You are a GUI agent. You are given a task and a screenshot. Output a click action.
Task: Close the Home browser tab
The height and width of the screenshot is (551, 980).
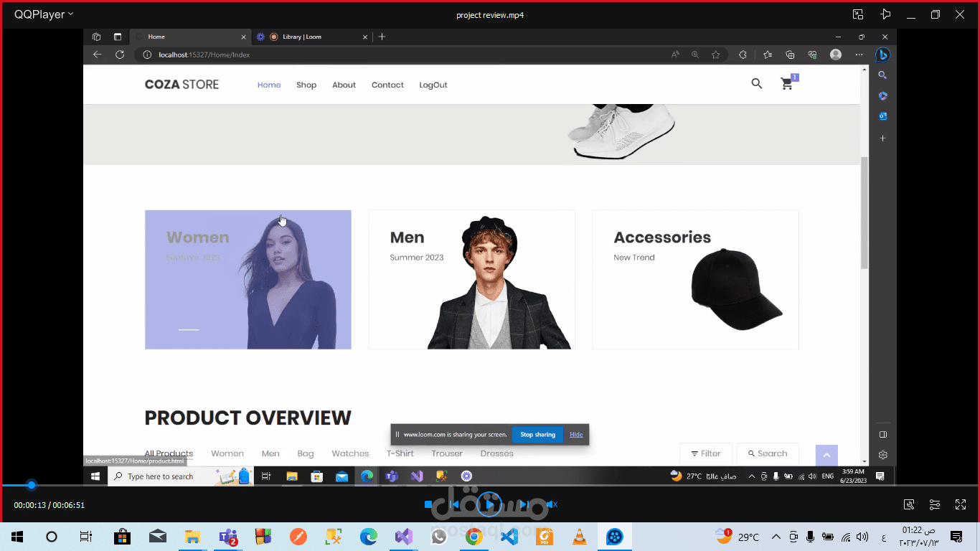point(243,37)
